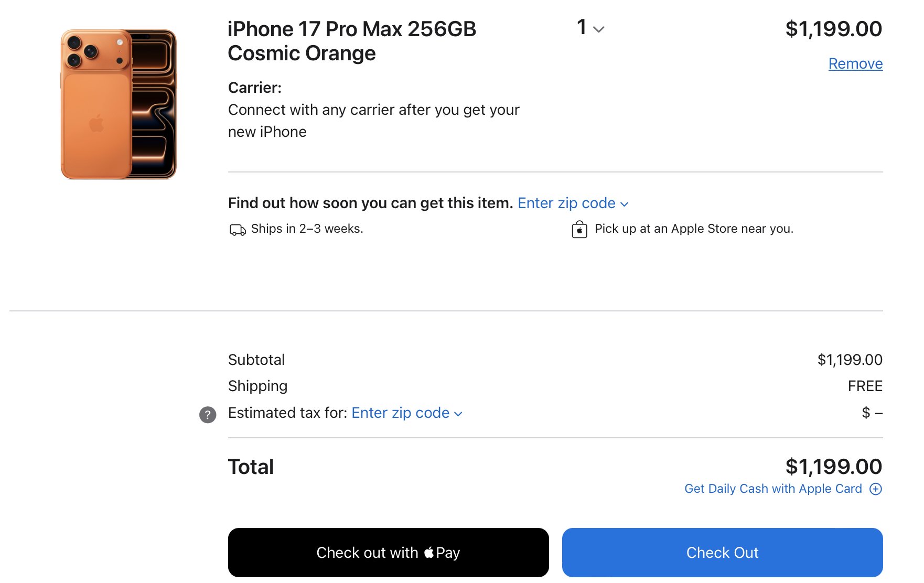Image resolution: width=924 pixels, height=583 pixels.
Task: Click the plus circle icon beside Apple Card
Action: click(x=875, y=489)
